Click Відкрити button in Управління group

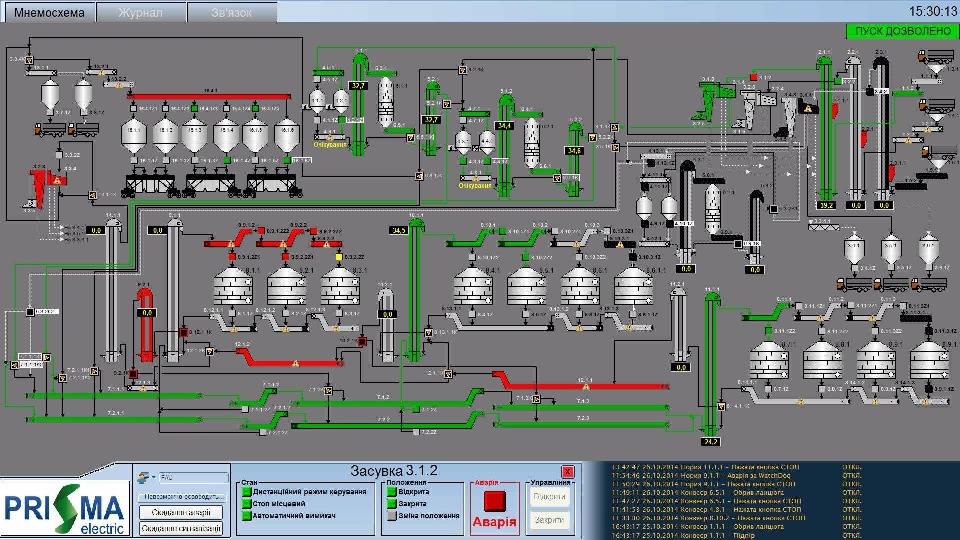[x=549, y=497]
